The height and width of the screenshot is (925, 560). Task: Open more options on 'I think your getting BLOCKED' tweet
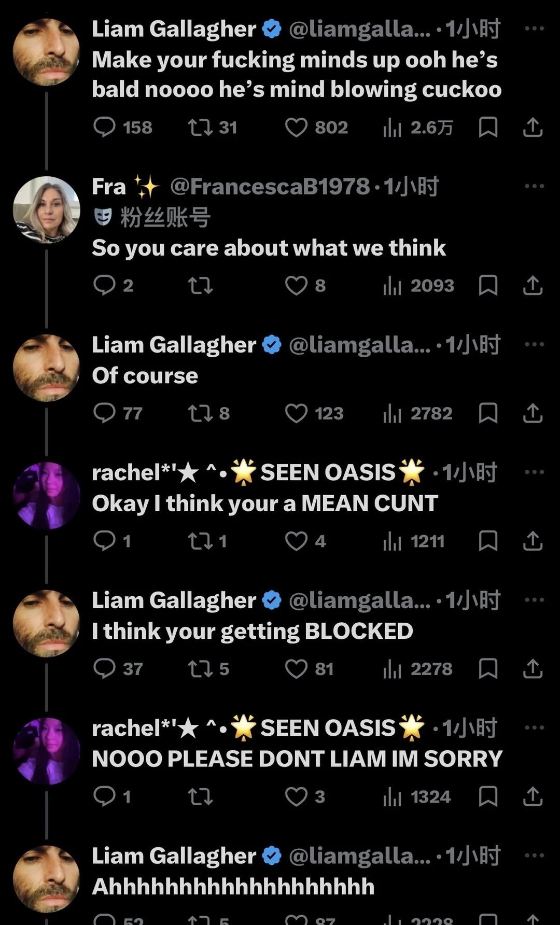click(534, 600)
